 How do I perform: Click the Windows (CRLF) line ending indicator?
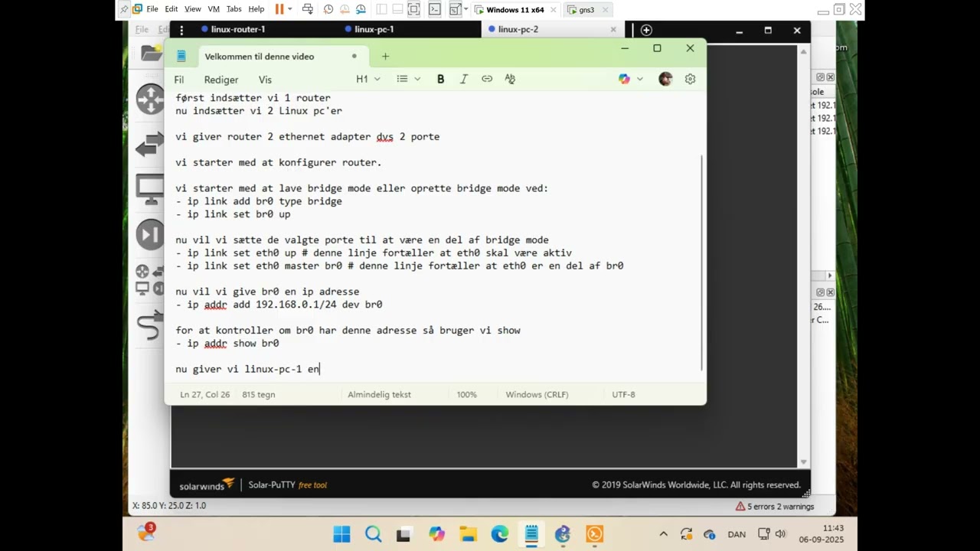[x=537, y=395]
